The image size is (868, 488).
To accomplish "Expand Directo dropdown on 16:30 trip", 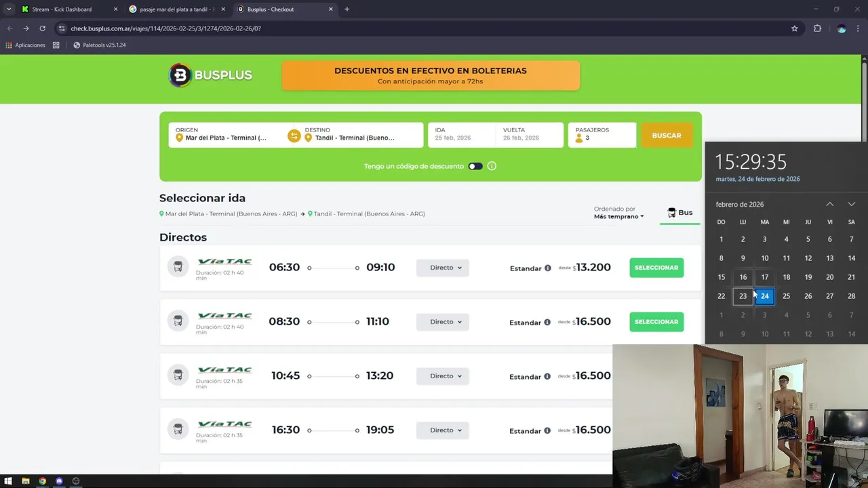I will coord(443,430).
